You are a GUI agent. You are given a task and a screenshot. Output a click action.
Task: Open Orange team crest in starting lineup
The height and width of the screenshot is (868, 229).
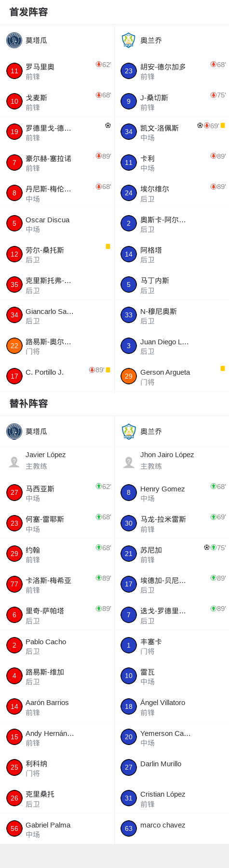click(x=128, y=40)
